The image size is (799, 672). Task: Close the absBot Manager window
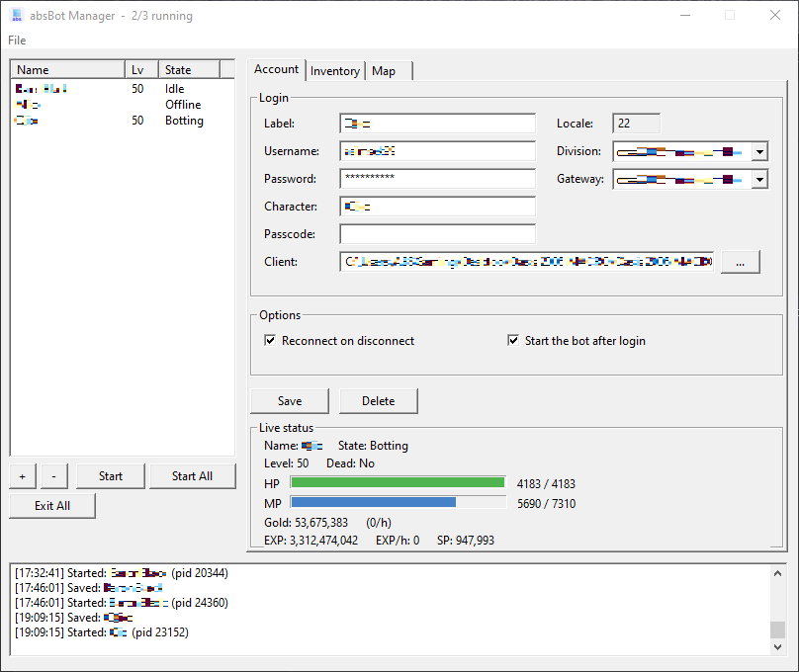tap(775, 15)
